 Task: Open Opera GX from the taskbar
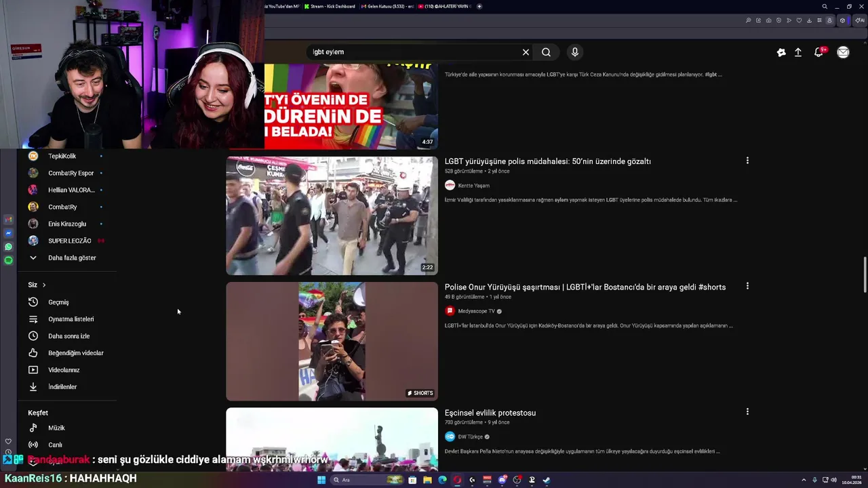click(x=457, y=480)
